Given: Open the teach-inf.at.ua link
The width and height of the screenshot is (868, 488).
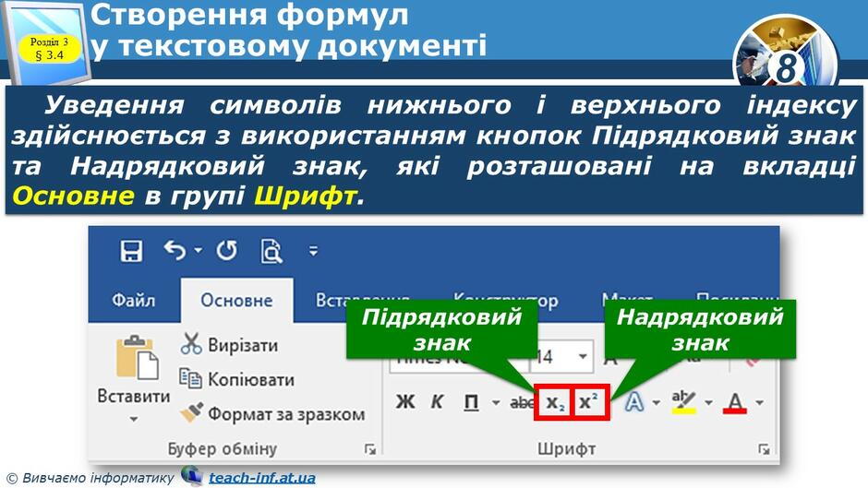Looking at the screenshot, I should pos(262,478).
